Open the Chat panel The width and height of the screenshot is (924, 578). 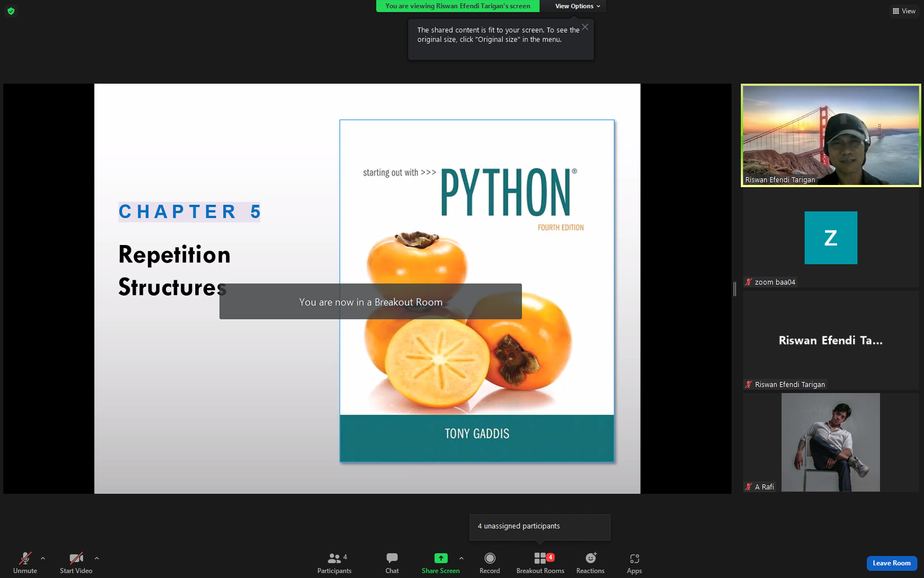pyautogui.click(x=392, y=563)
